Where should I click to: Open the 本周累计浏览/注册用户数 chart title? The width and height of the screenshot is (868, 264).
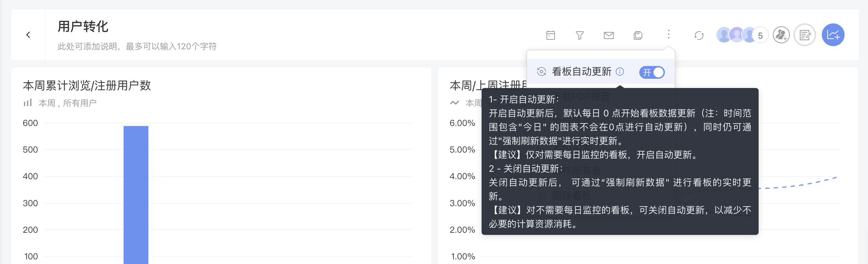pos(87,86)
